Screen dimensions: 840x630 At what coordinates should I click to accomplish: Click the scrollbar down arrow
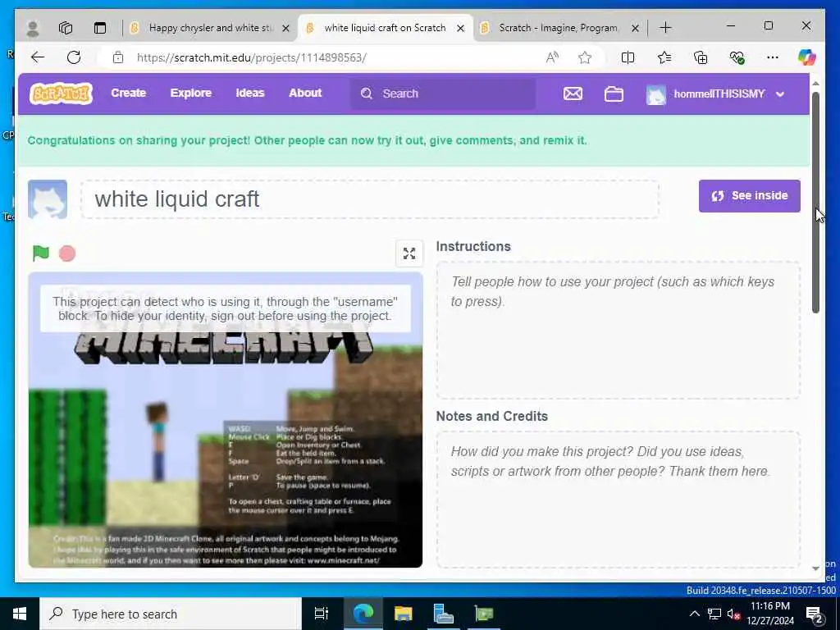coord(815,569)
